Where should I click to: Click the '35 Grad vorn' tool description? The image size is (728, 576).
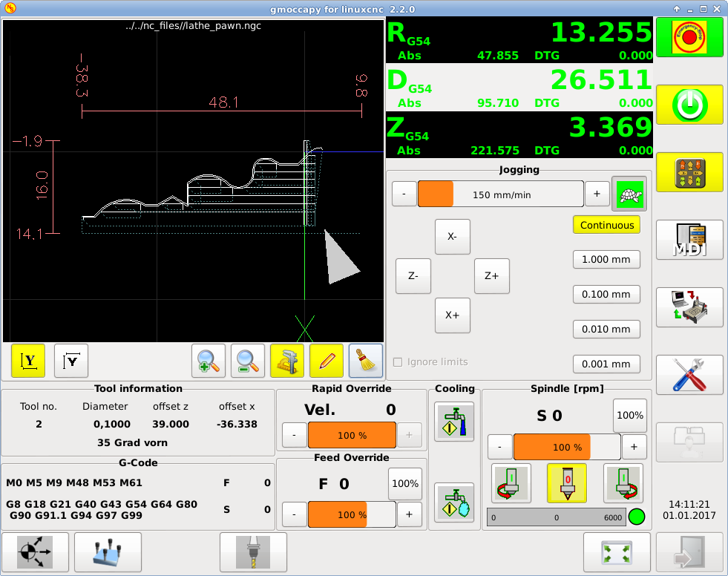132,442
